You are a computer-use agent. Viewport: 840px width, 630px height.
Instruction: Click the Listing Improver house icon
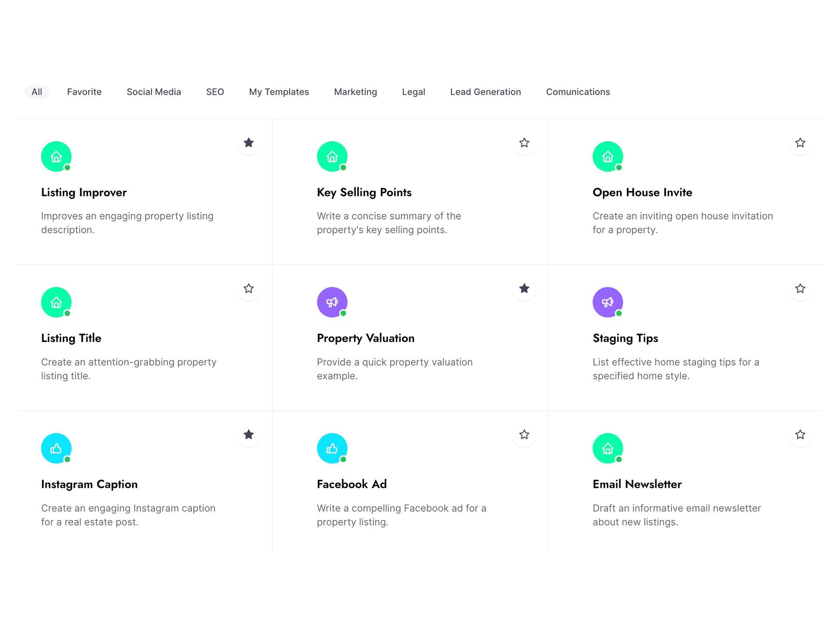tap(56, 156)
